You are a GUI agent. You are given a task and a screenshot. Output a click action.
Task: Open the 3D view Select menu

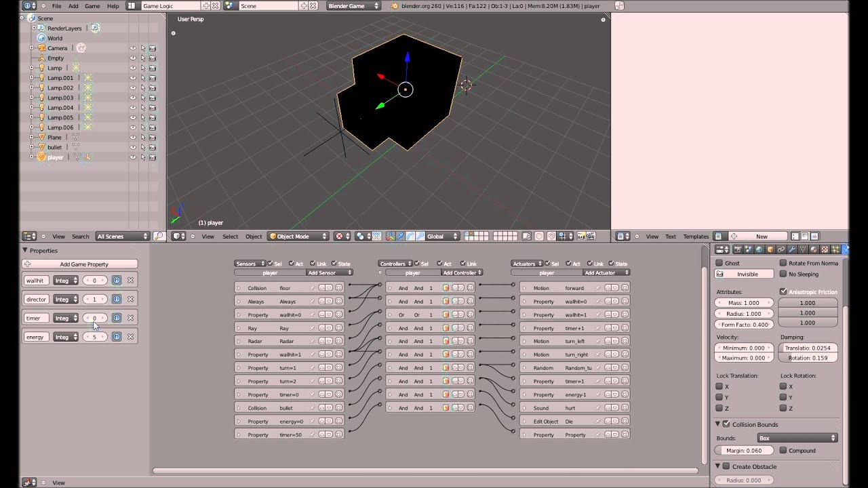pos(231,237)
